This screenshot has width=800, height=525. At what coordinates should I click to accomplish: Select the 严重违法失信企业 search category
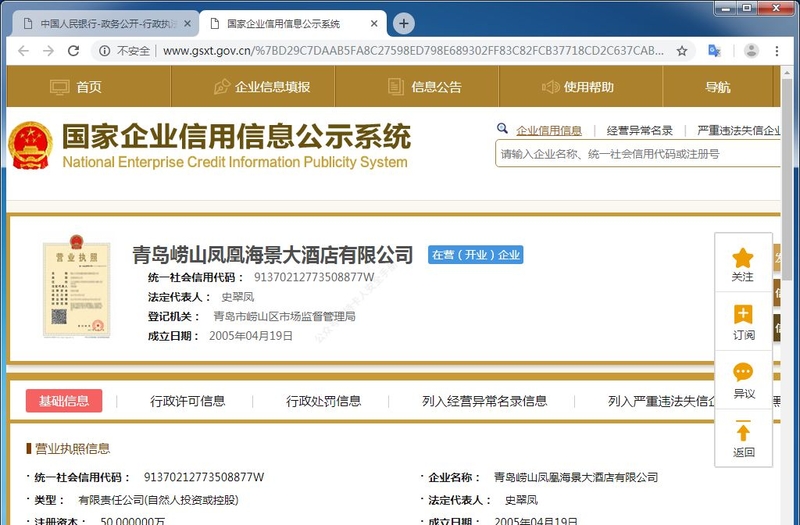point(739,131)
